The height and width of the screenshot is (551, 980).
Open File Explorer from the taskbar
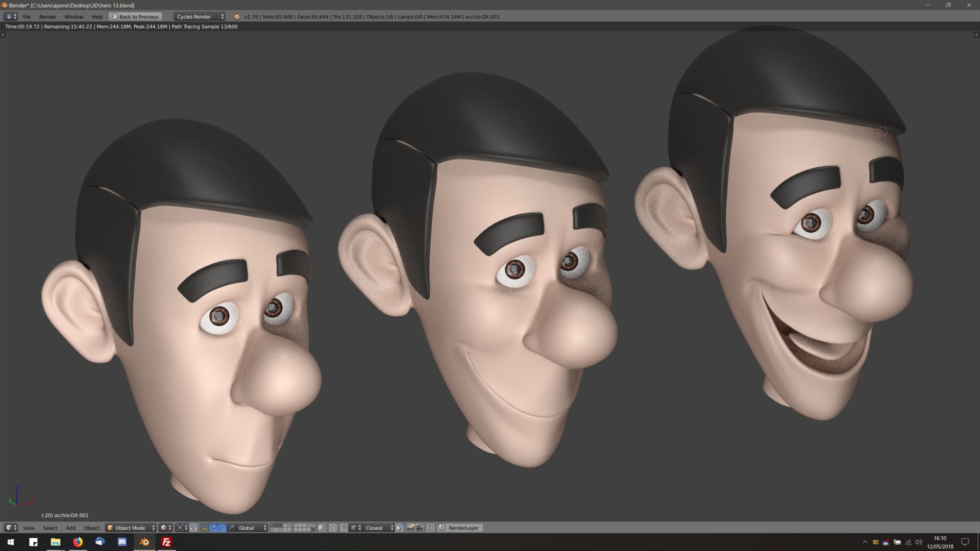click(x=55, y=542)
